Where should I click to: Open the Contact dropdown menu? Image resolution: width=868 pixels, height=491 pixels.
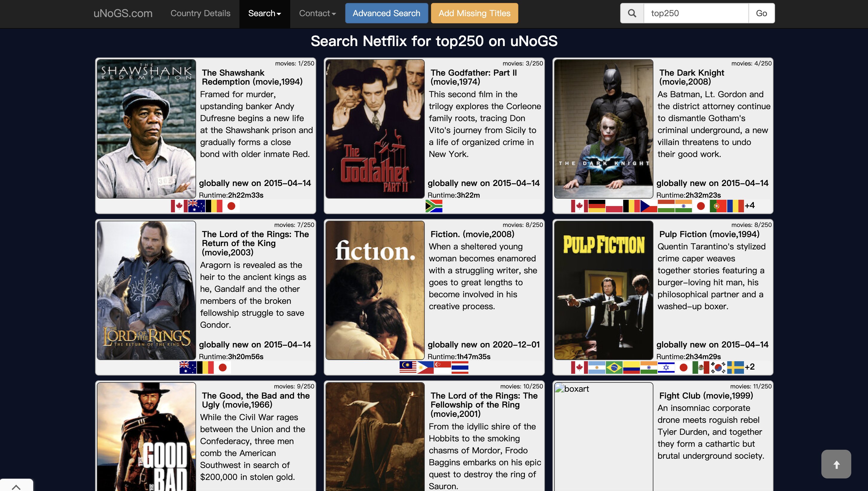click(x=317, y=13)
